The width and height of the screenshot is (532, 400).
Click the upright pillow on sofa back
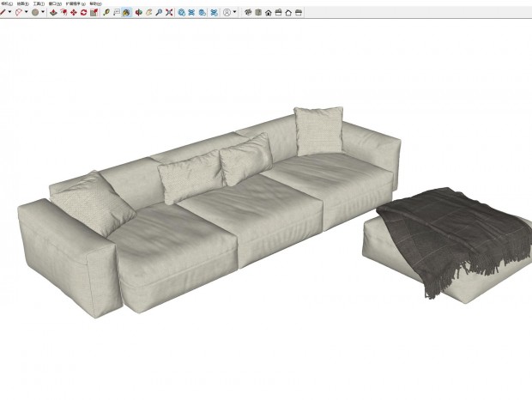319,131
